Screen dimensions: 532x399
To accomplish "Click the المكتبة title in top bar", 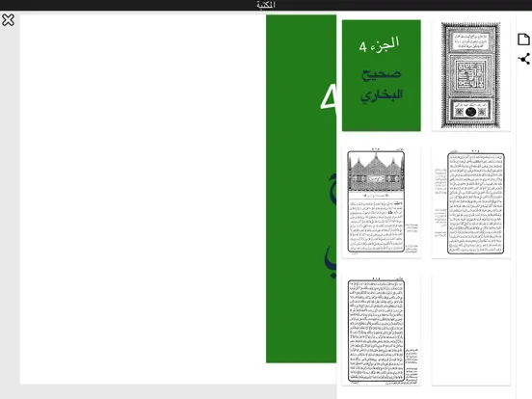I will tap(266, 5).
